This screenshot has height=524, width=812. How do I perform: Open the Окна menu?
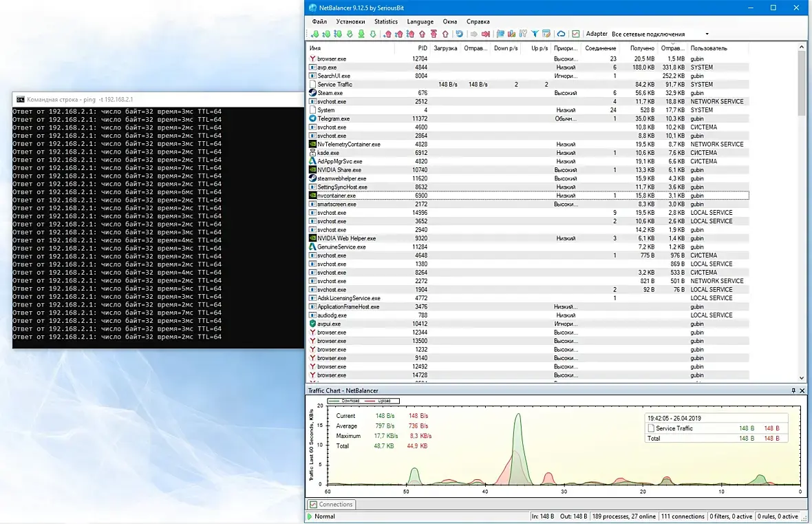tap(450, 22)
